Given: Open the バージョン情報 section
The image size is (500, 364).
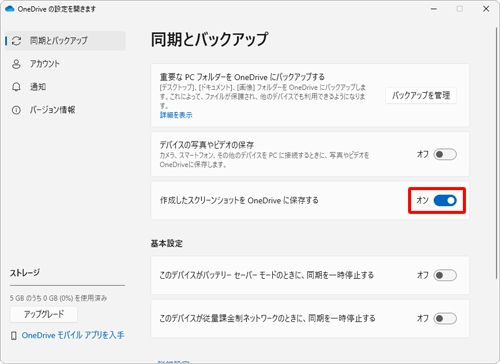Looking at the screenshot, I should click(x=65, y=110).
